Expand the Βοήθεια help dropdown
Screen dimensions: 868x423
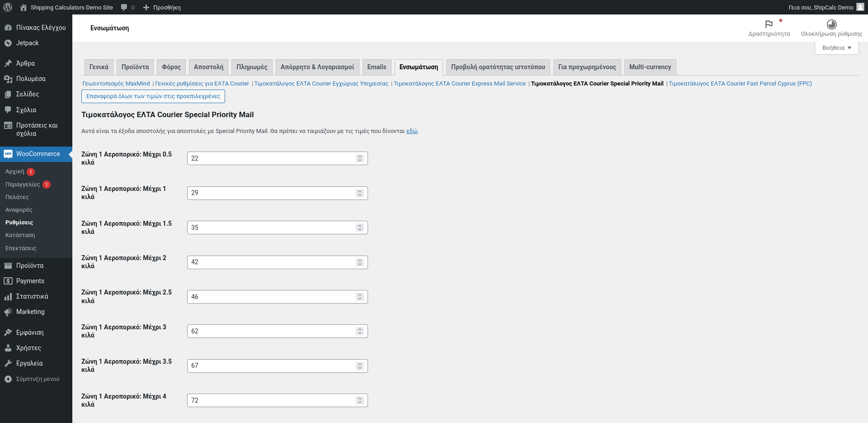pos(836,48)
